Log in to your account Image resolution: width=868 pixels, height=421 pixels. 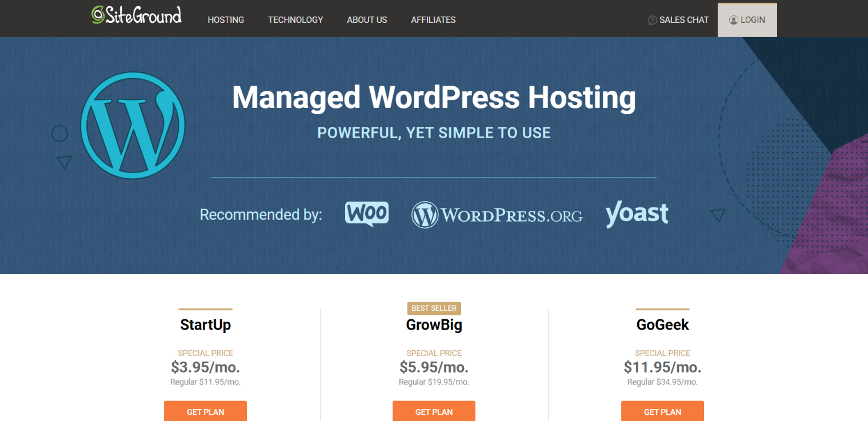(747, 19)
